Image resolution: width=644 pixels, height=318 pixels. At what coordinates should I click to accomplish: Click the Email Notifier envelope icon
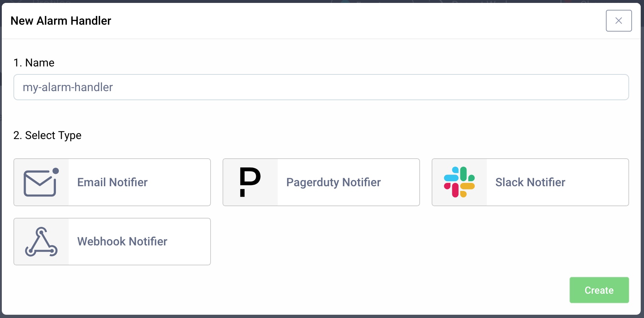pos(41,182)
